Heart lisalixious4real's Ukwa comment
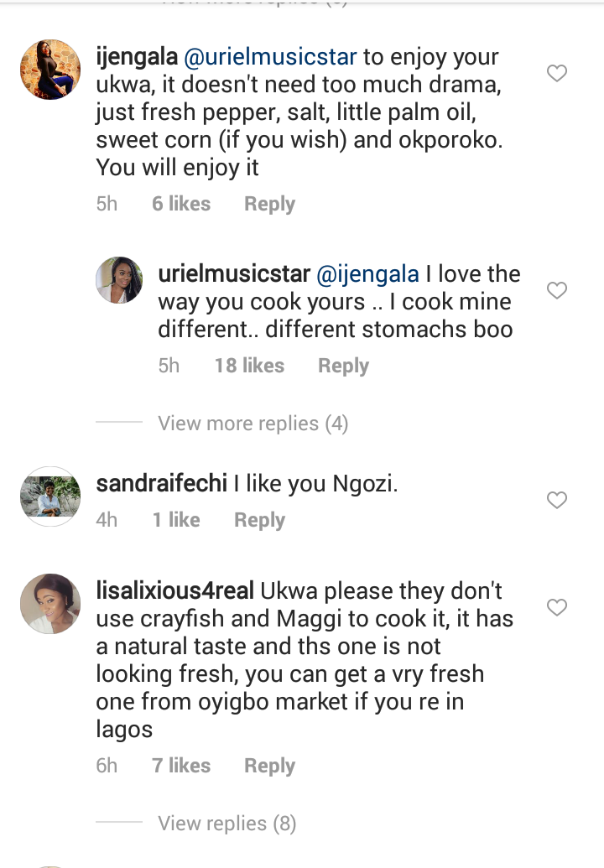This screenshot has width=604, height=868. (557, 606)
